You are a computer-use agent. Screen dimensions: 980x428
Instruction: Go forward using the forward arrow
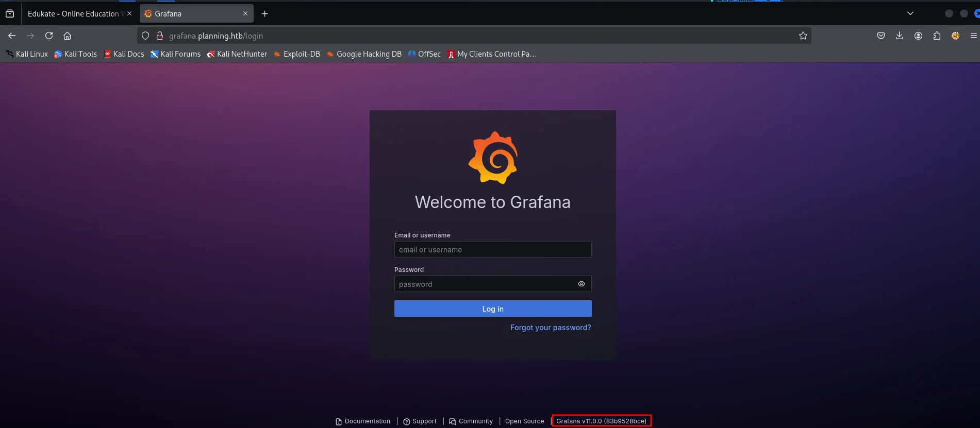[x=30, y=36]
